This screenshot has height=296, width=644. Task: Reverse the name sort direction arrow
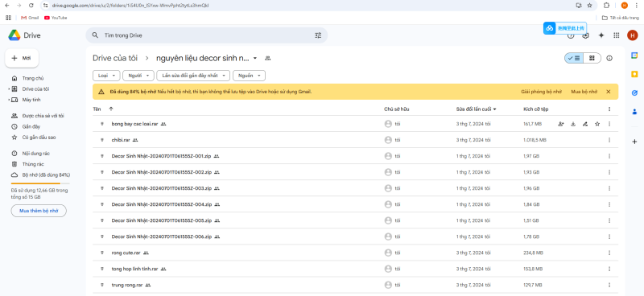pyautogui.click(x=111, y=109)
